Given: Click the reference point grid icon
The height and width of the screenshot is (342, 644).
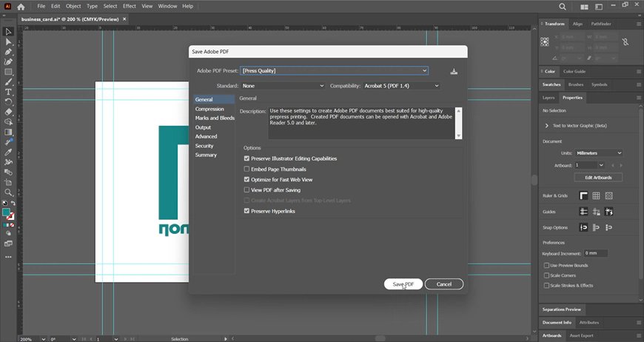Looking at the screenshot, I should [x=545, y=42].
